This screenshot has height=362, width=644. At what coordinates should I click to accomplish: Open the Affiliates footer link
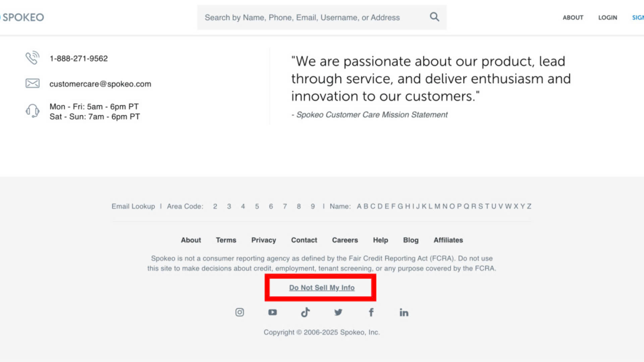pyautogui.click(x=448, y=240)
